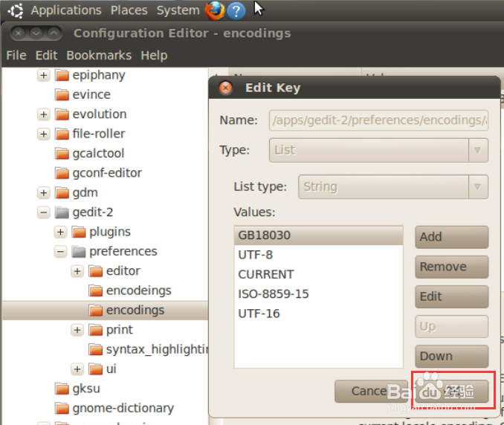The image size is (504, 425).
Task: Open the List type dropdown
Action: 393,187
